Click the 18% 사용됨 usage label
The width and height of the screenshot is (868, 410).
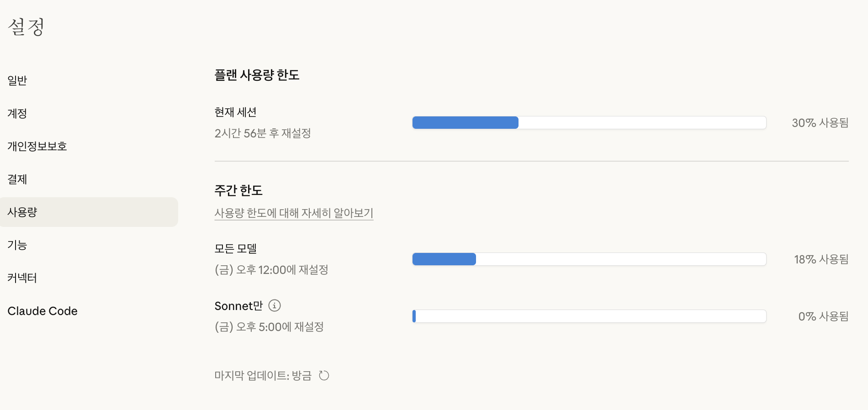click(x=822, y=259)
